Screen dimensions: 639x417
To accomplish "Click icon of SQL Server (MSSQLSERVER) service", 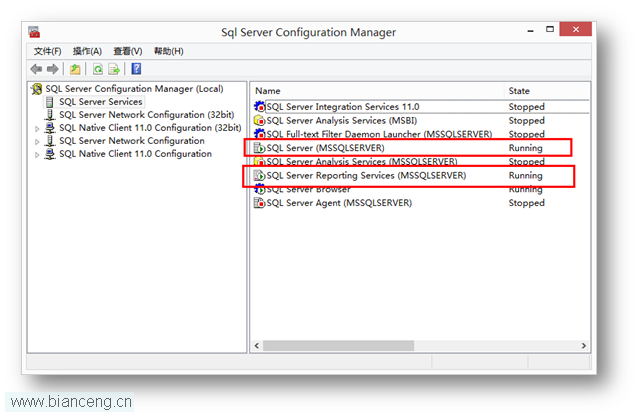I will click(x=260, y=148).
